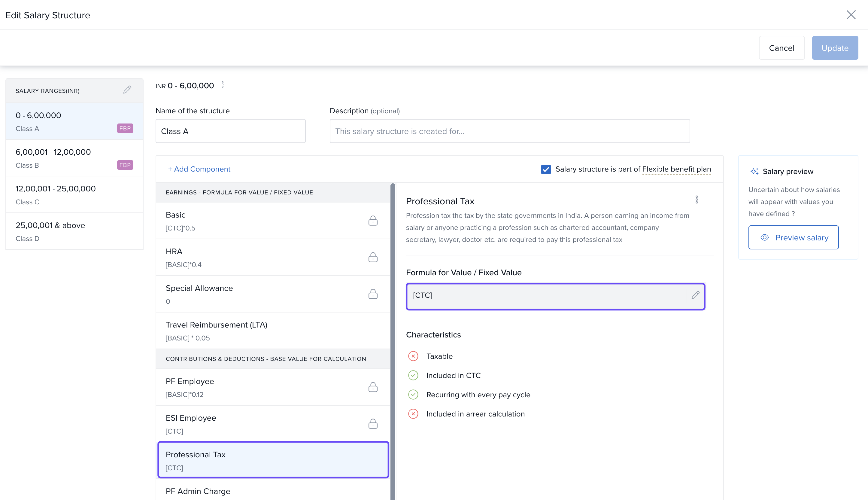Screen dimensions: 868x500
Task: Click the Add Component link
Action: point(199,169)
